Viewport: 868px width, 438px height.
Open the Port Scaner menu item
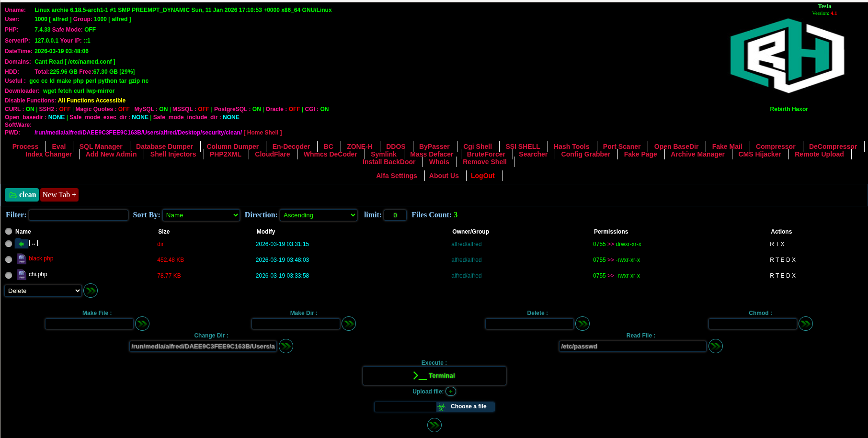tap(622, 146)
